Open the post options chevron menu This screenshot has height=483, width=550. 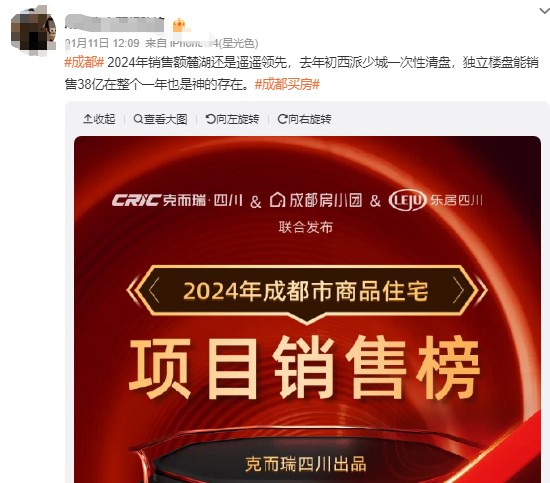click(x=544, y=11)
